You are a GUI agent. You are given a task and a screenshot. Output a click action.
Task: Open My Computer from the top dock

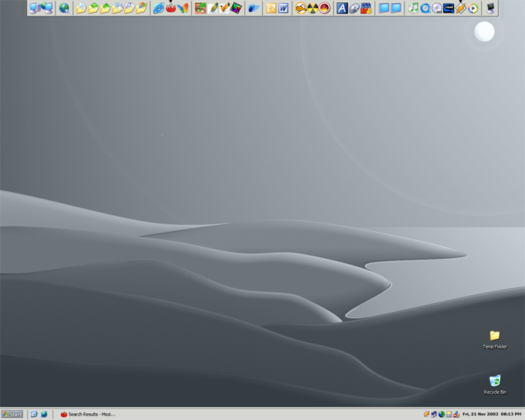click(x=34, y=8)
